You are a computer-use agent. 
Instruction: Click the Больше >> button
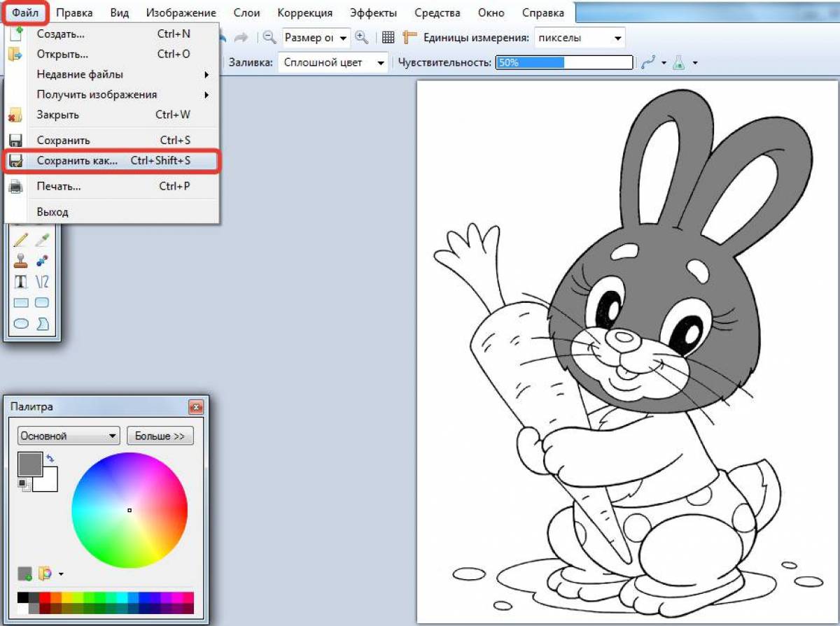pyautogui.click(x=160, y=436)
